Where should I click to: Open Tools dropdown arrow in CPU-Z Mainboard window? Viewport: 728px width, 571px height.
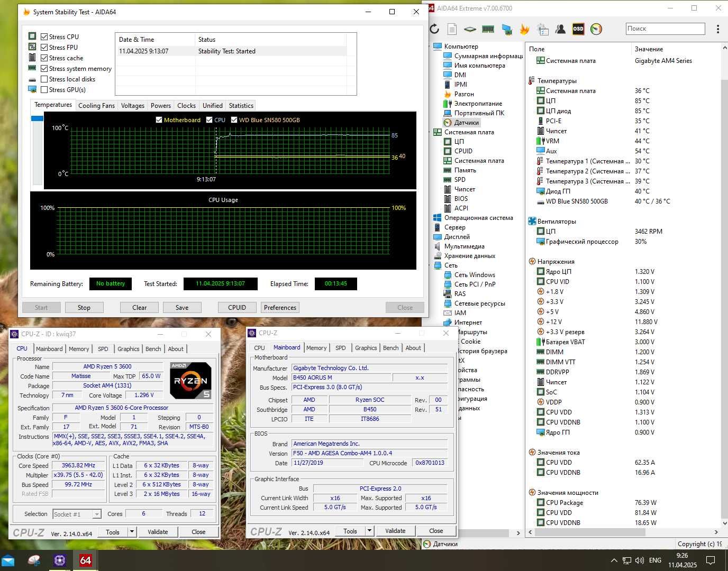point(369,531)
